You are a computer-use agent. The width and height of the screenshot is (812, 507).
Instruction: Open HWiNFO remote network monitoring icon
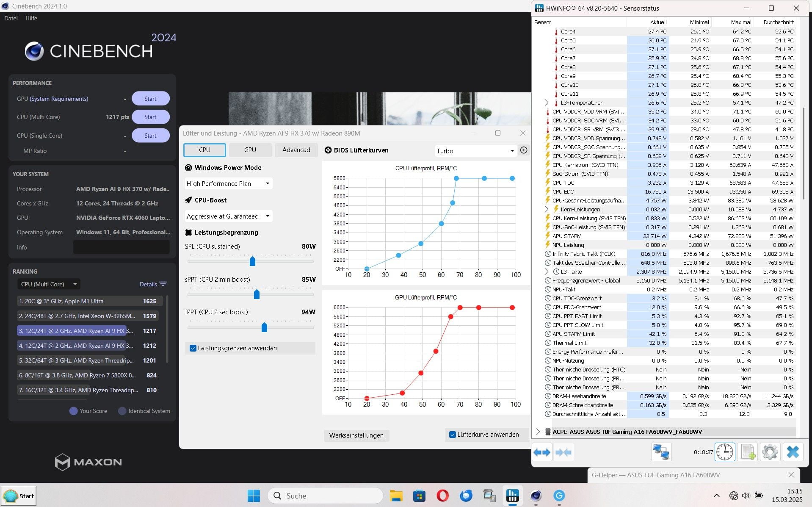661,452
